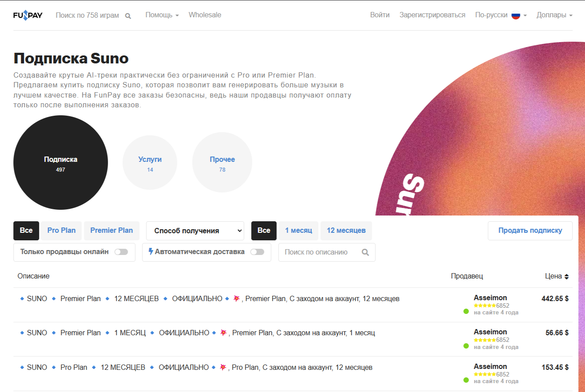Click seller Asseimon in 56.66 $ row
This screenshot has height=392, width=585.
pos(490,332)
